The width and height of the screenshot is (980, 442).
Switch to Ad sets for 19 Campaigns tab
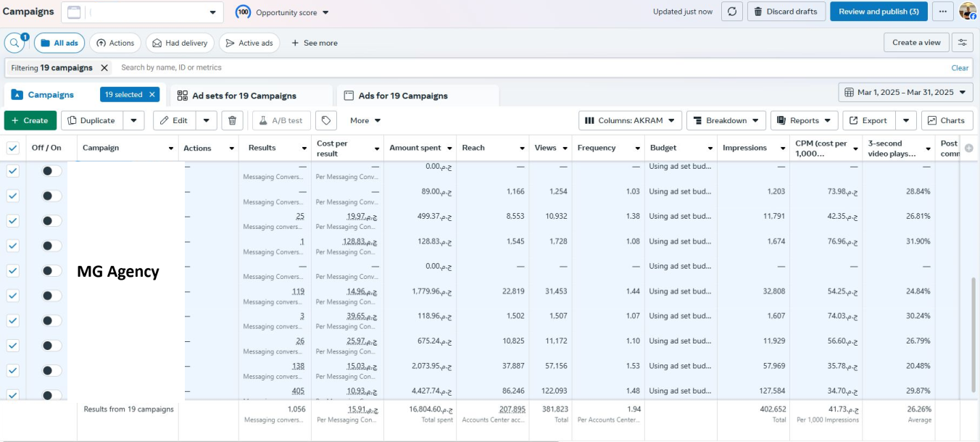(x=244, y=96)
